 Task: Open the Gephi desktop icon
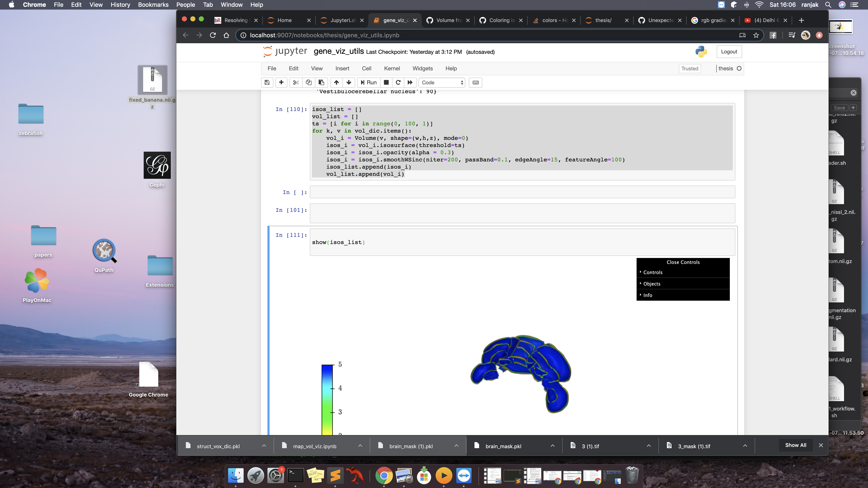[x=157, y=165]
